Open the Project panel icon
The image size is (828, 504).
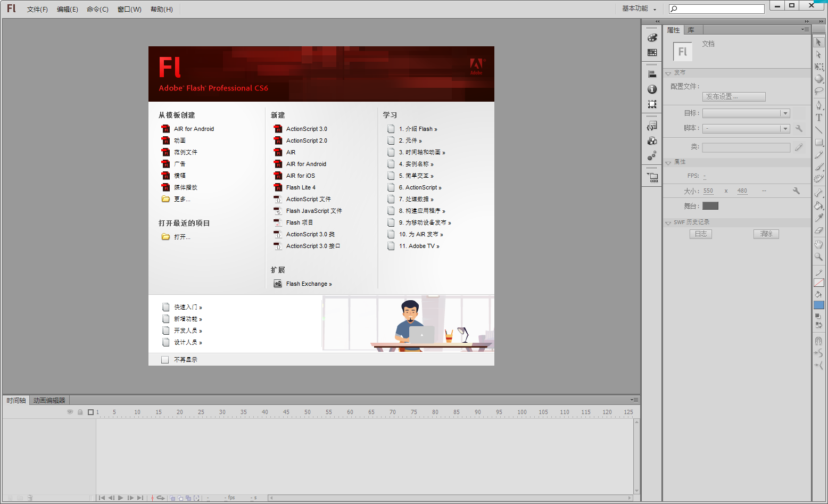click(652, 178)
